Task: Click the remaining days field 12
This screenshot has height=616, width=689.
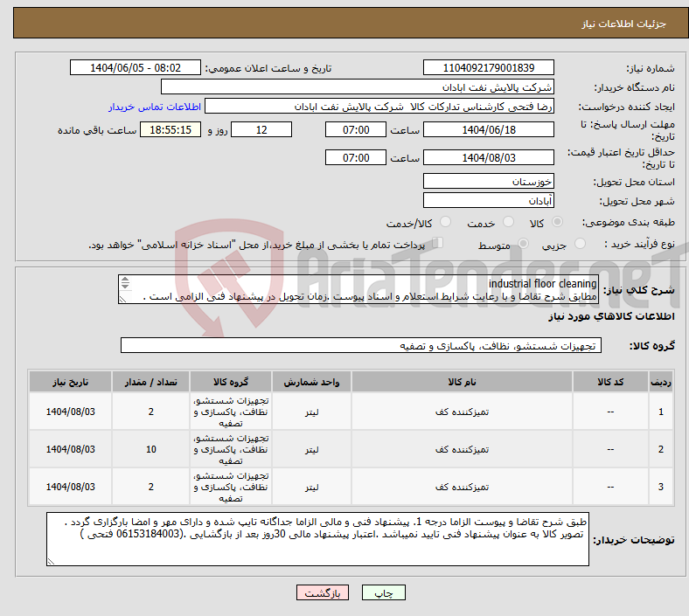Action: point(261,129)
